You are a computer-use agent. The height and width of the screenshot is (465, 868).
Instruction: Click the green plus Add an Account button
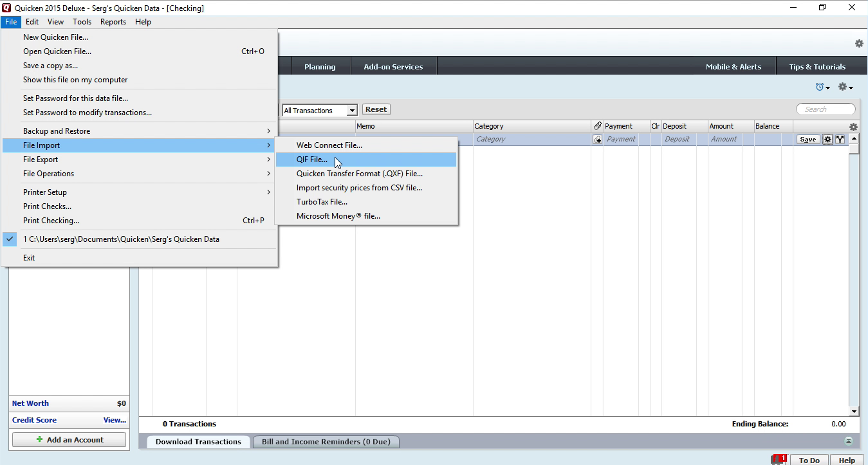pos(69,440)
